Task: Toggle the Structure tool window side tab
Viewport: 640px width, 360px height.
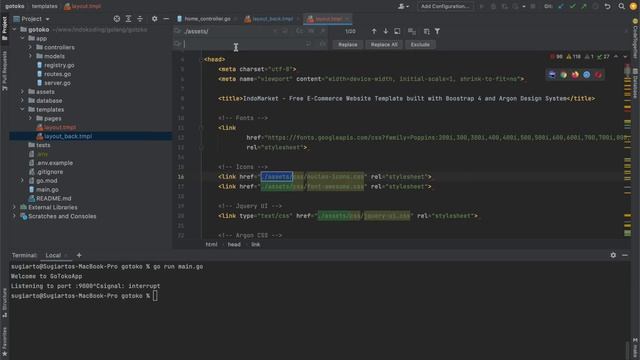Action: [x=4, y=303]
